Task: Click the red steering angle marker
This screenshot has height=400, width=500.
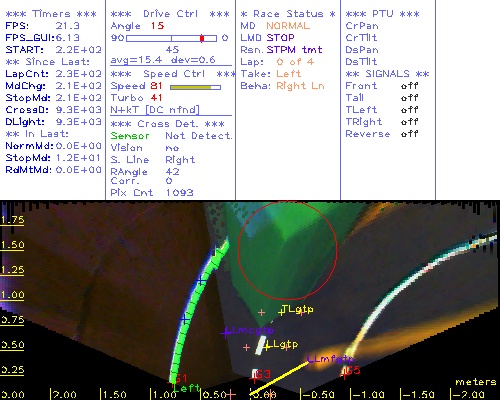Action: (202, 38)
